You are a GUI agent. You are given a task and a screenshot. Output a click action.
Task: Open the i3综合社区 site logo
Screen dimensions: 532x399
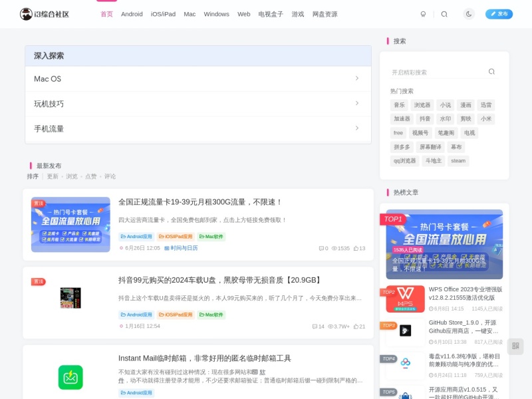click(45, 14)
